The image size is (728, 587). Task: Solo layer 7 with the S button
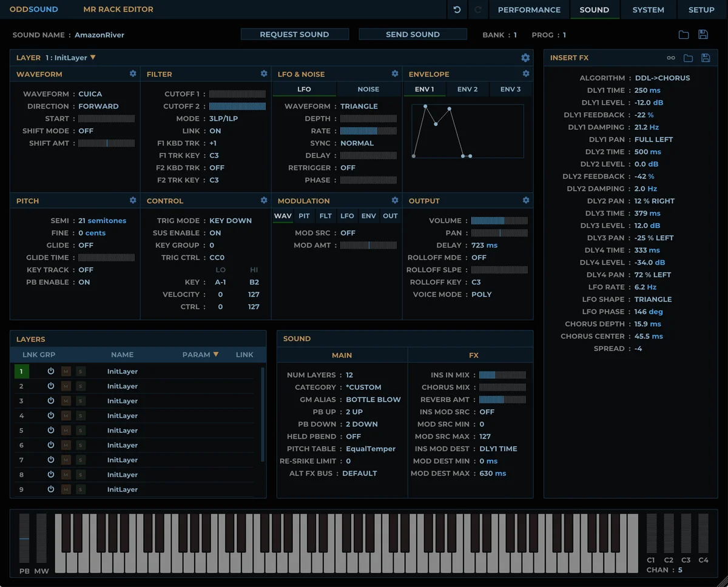pyautogui.click(x=81, y=460)
